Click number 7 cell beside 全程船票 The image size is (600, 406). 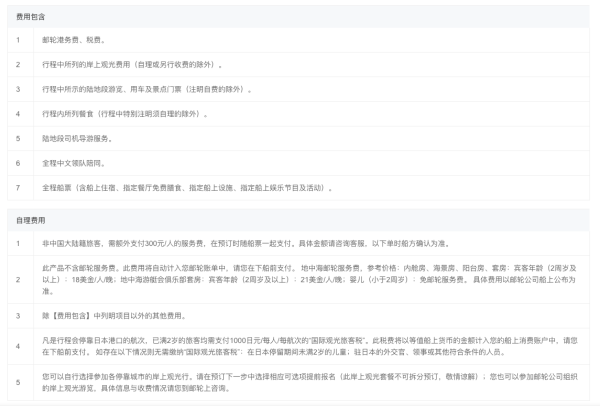pyautogui.click(x=18, y=188)
